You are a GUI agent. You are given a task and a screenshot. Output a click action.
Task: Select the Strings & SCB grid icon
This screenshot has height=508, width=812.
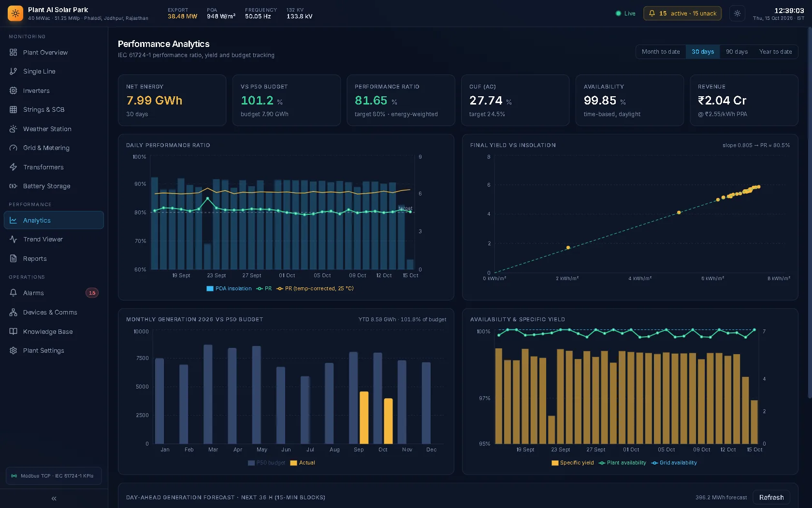click(x=13, y=109)
